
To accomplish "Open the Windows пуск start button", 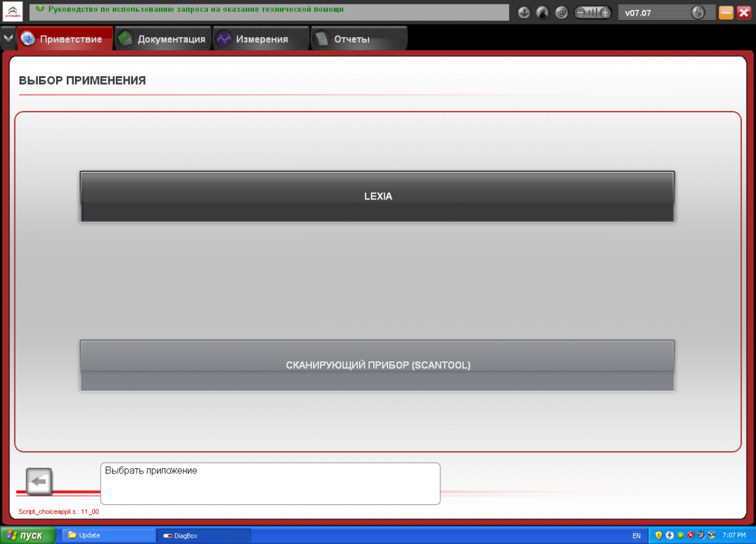I will click(28, 535).
